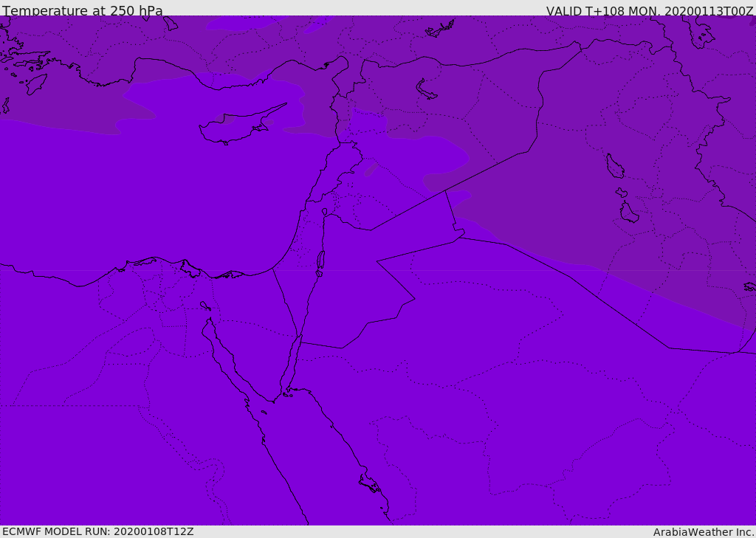Click the 'ArabiaWeather Inc' credit text

point(704,532)
